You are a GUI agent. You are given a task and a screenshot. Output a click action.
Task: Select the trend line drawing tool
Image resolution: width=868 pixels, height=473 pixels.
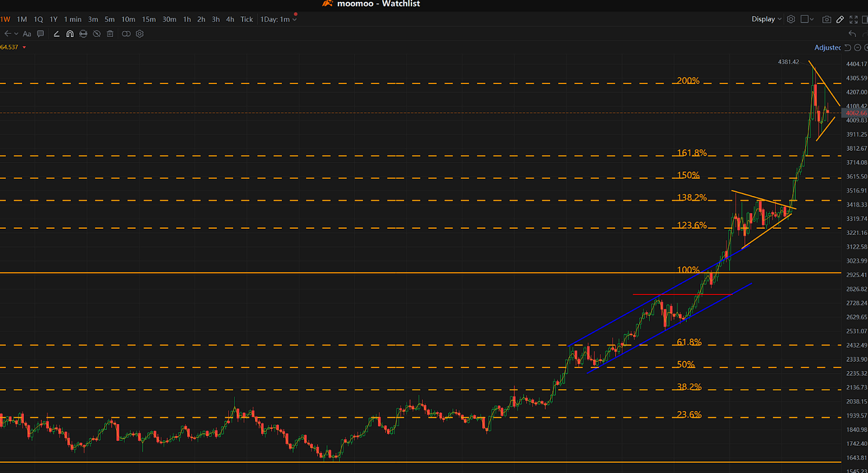click(x=57, y=34)
